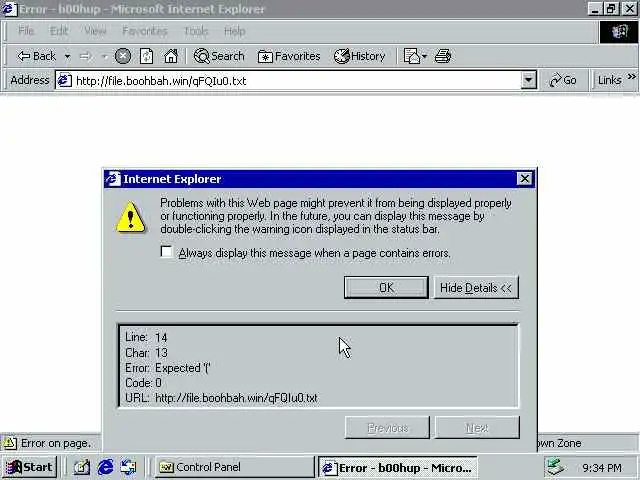Click the IE title bar icon
Viewport: 640px width, 480px height.
[x=9, y=9]
